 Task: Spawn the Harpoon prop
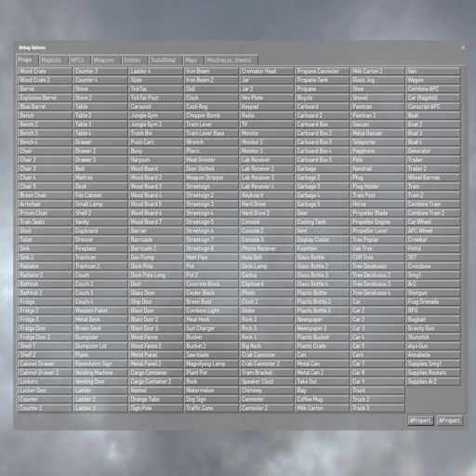155,160
